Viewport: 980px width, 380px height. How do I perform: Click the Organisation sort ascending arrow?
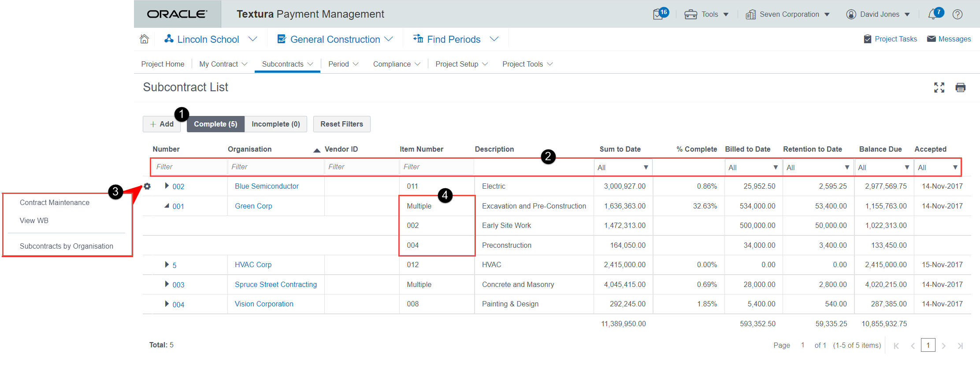pos(316,150)
